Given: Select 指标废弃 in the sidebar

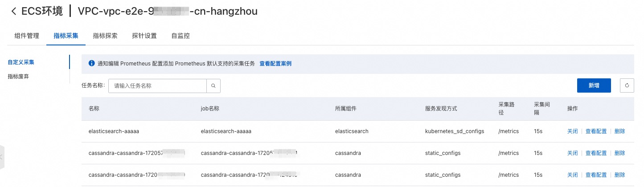Looking at the screenshot, I should (x=18, y=77).
